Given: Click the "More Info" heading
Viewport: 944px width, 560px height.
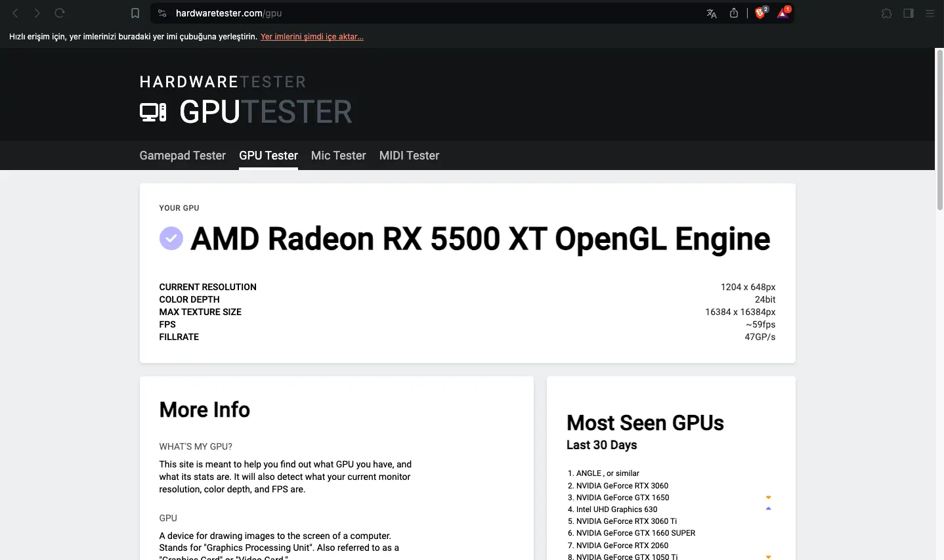Looking at the screenshot, I should pyautogui.click(x=205, y=410).
